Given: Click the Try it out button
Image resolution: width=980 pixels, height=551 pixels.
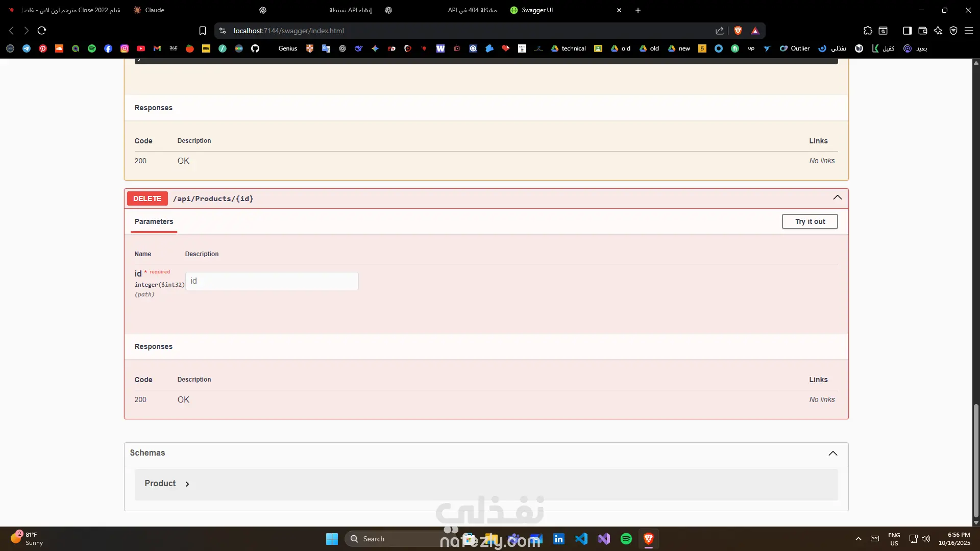Looking at the screenshot, I should click(x=810, y=221).
